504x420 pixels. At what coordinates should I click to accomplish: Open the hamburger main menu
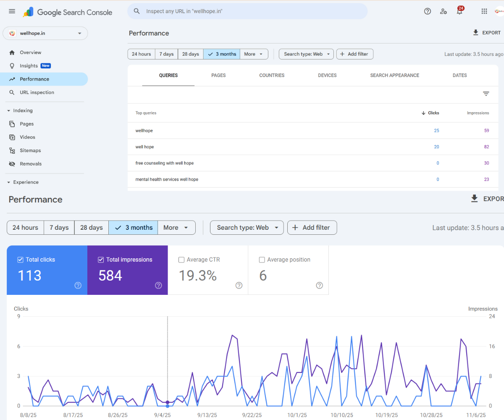click(12, 11)
